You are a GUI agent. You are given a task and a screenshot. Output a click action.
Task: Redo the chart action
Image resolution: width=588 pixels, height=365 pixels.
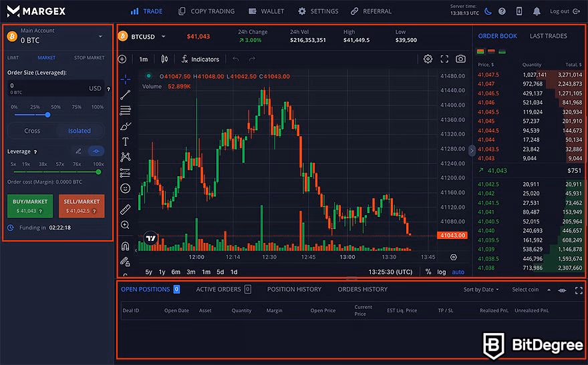252,59
